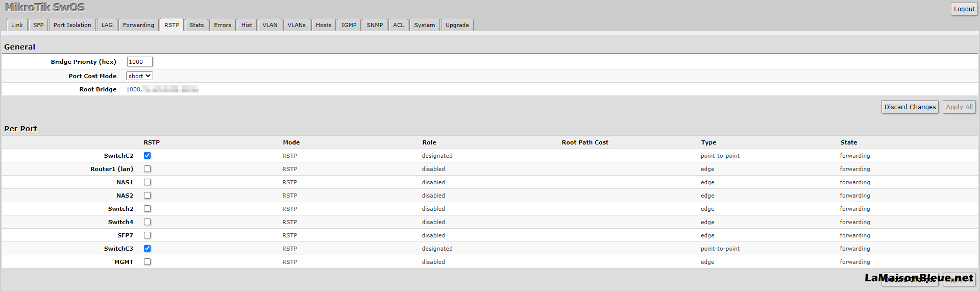This screenshot has width=980, height=291.
Task: Switch to the Hosts tab
Action: pyautogui.click(x=324, y=25)
